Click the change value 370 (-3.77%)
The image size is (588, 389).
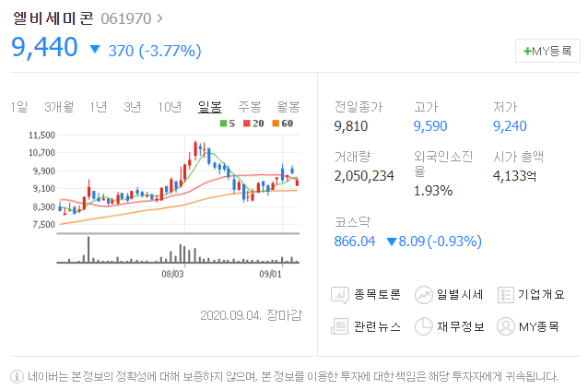[x=155, y=51]
